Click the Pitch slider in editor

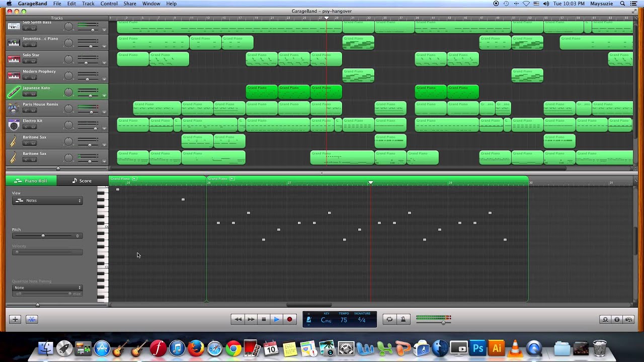[43, 236]
